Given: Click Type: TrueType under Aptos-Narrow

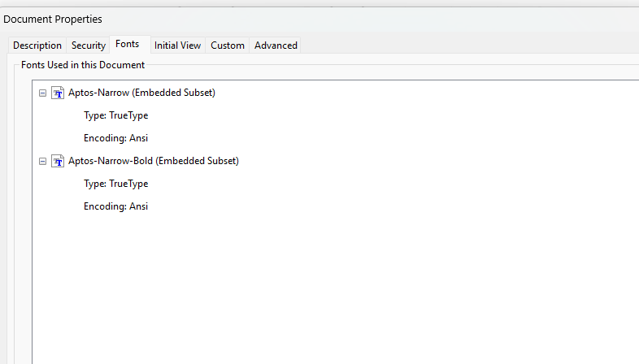Looking at the screenshot, I should 115,115.
